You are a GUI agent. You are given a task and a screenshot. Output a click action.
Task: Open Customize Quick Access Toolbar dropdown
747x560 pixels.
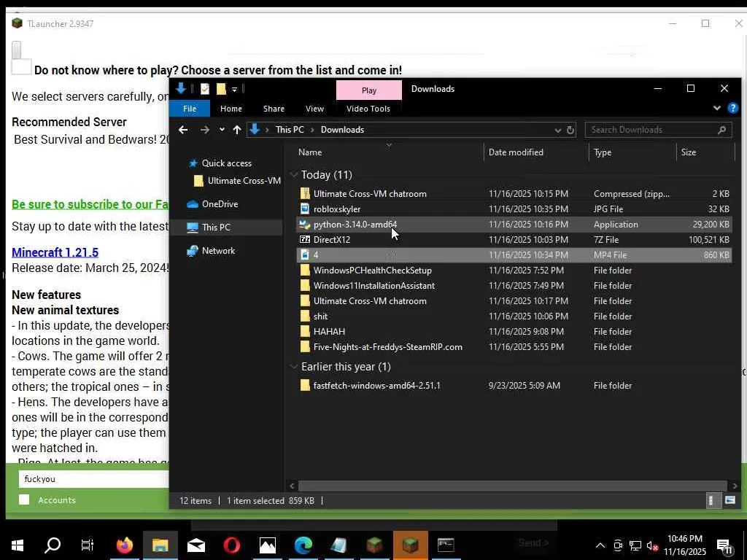(x=234, y=89)
